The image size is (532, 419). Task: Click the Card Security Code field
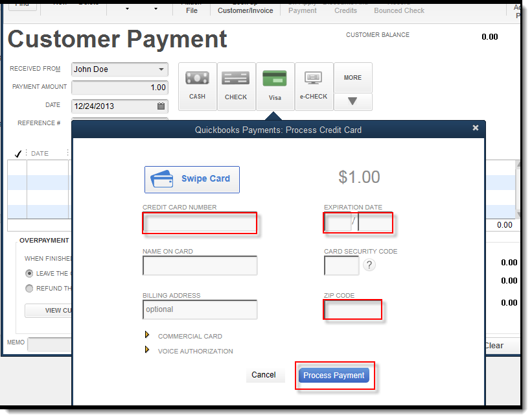(341, 265)
